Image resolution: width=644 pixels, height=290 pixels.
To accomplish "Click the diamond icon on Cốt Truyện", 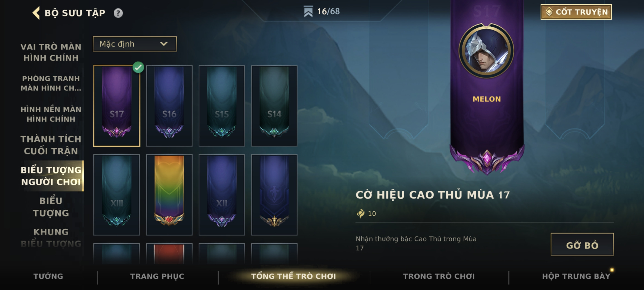I will point(549,12).
